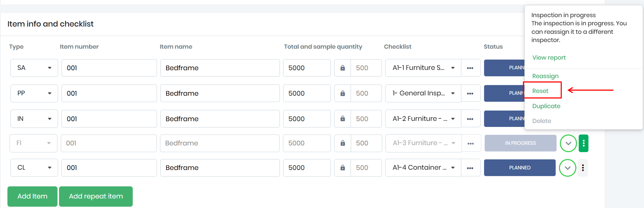Expand FI row with green chevron circle
This screenshot has height=208, width=644.
pos(568,143)
